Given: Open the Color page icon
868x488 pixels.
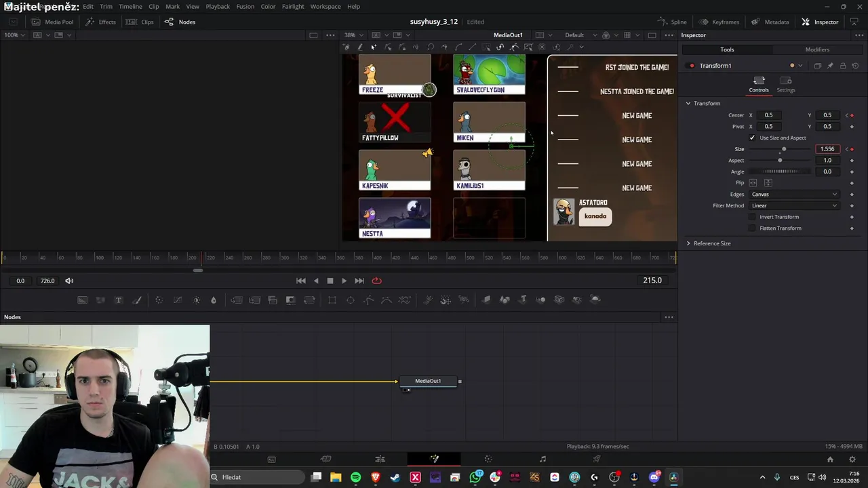Looking at the screenshot, I should click(488, 459).
